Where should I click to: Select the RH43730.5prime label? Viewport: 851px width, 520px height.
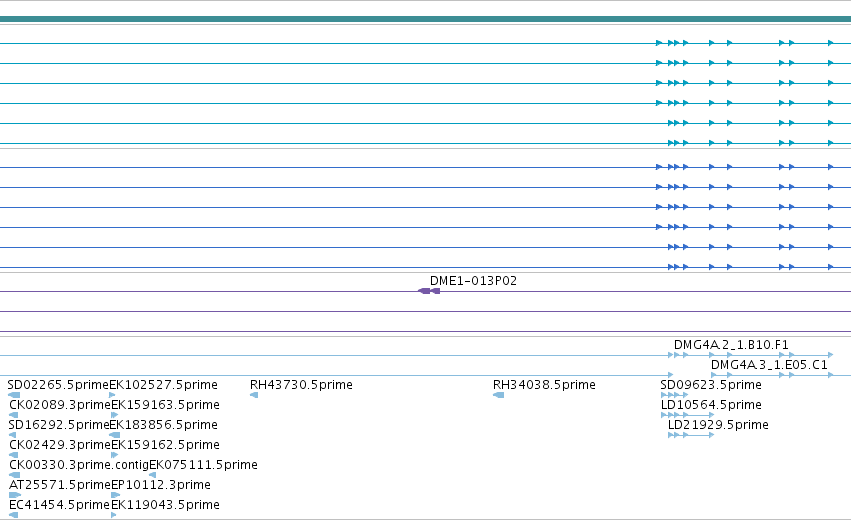[x=301, y=385]
